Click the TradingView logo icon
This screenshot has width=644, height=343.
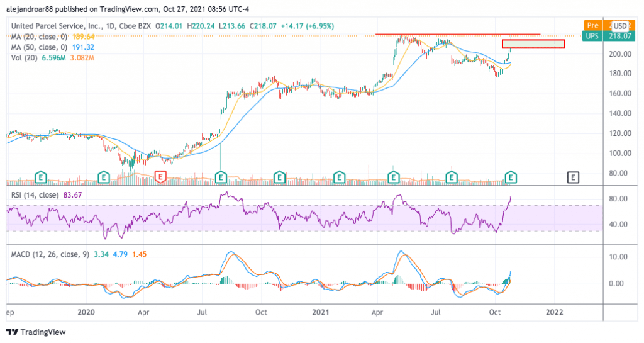[13, 332]
